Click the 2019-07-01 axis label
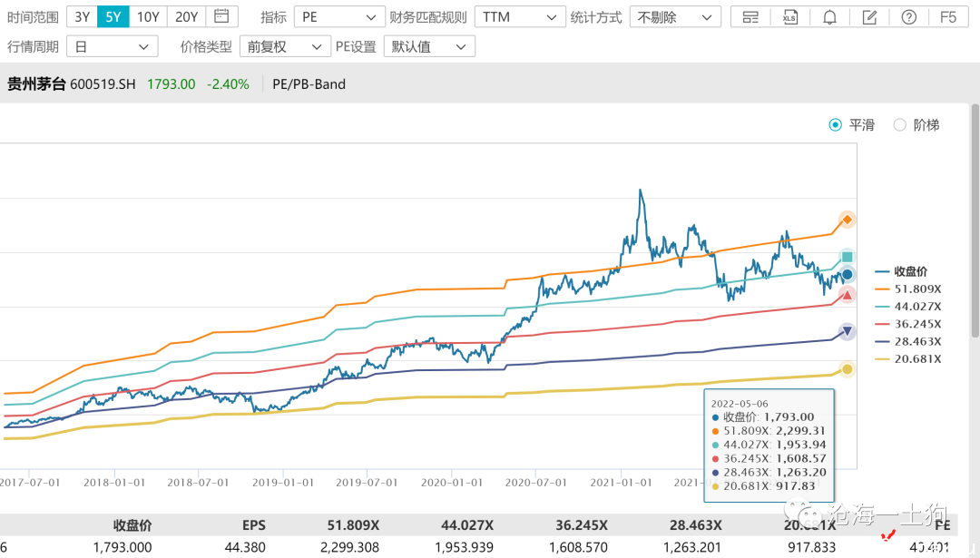The height and width of the screenshot is (558, 980). 367,483
